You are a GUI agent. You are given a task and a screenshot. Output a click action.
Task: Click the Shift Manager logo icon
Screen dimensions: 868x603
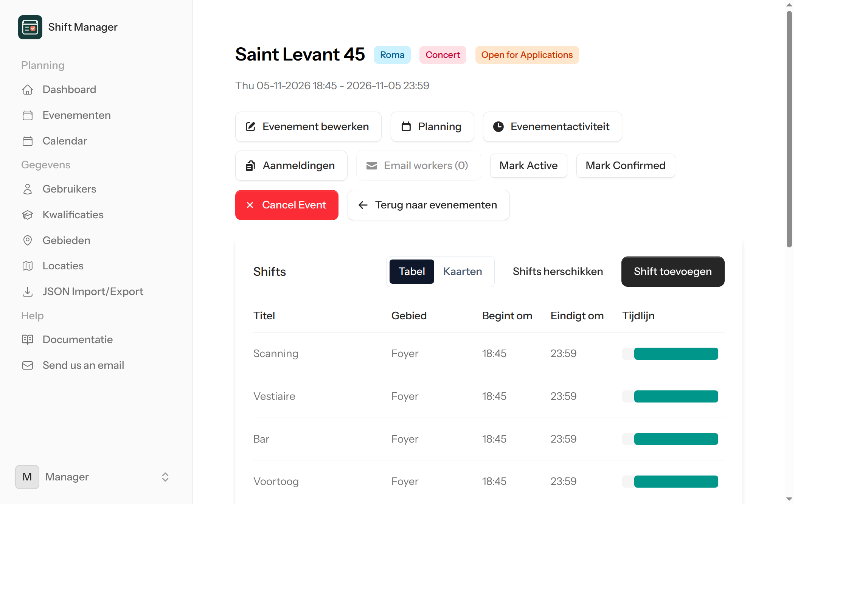(x=30, y=27)
